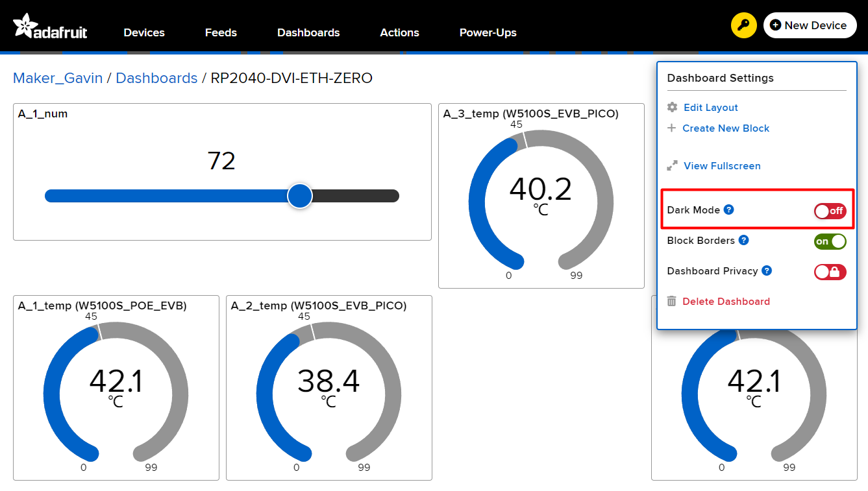
Task: Click the Dark Mode help question icon
Action: pos(729,210)
